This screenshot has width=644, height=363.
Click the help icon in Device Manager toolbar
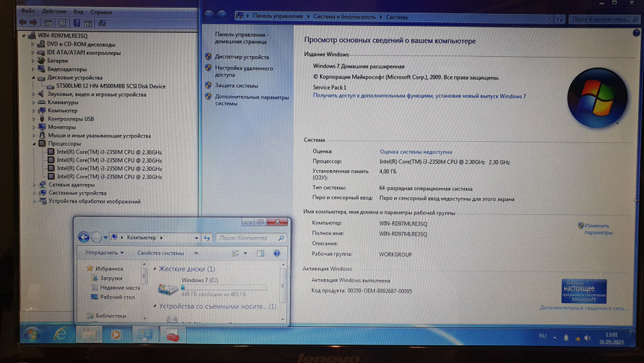click(x=77, y=23)
